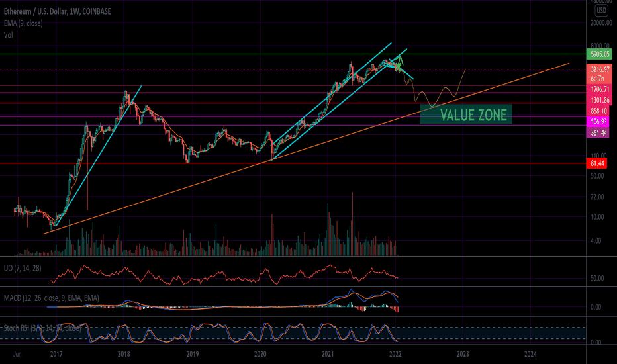
Task: Click the 4.00 price scale value
Action: click(x=596, y=241)
